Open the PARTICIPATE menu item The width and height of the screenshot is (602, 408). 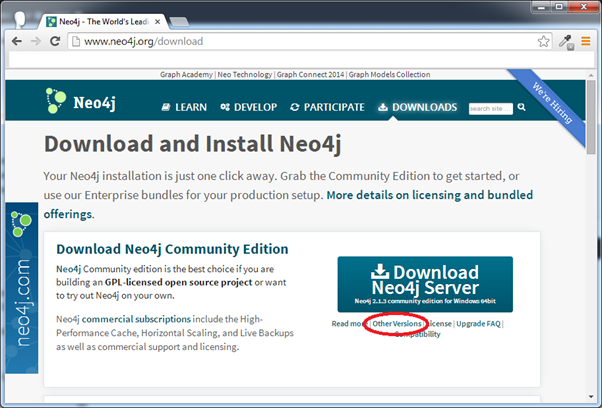(327, 107)
